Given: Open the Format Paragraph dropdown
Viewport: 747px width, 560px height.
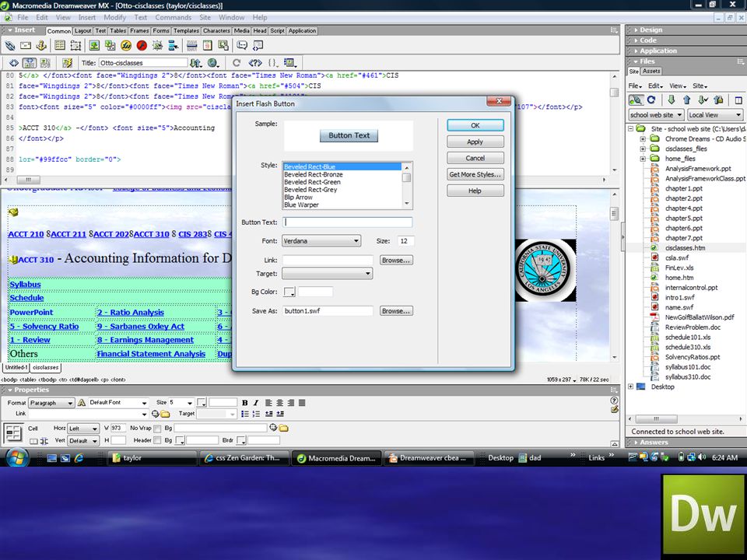Looking at the screenshot, I should 51,403.
